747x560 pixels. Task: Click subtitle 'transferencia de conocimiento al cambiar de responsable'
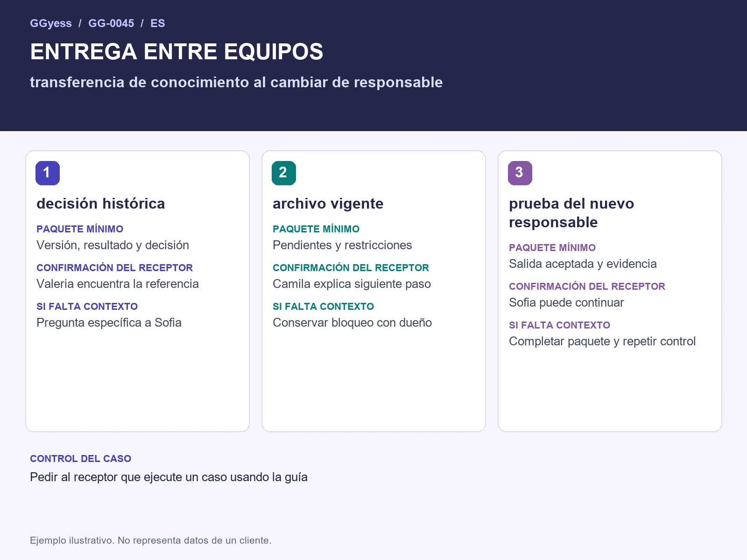pyautogui.click(x=236, y=82)
